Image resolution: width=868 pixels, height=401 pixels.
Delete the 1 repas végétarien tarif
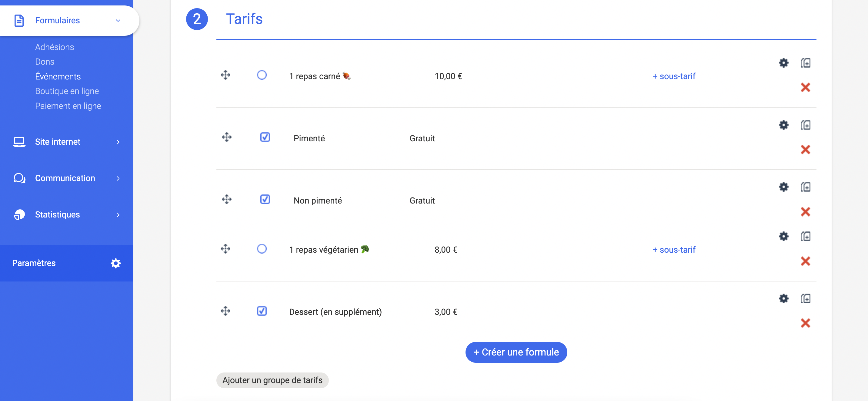(x=805, y=261)
